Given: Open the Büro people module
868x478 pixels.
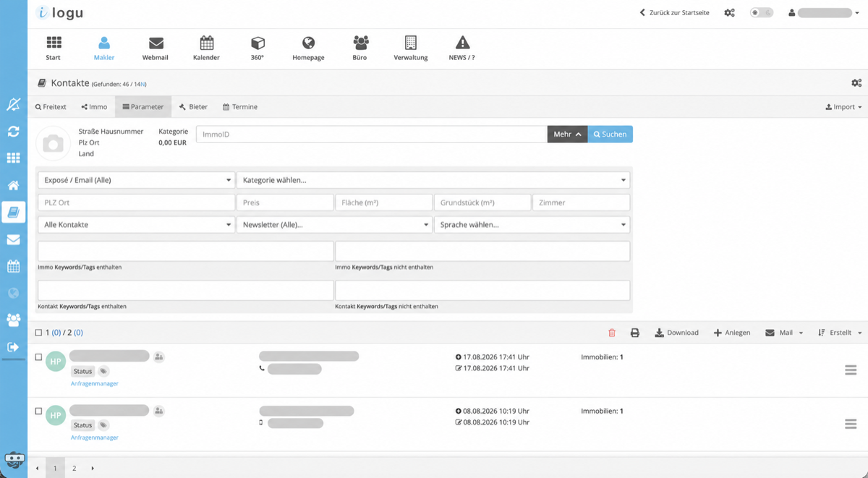Looking at the screenshot, I should click(x=360, y=48).
